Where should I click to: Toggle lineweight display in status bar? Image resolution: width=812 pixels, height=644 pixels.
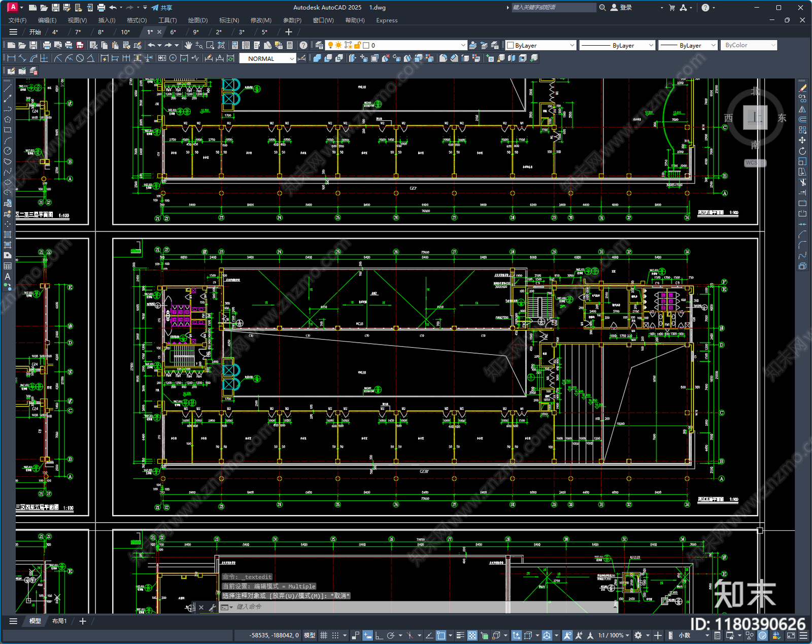pyautogui.click(x=460, y=635)
